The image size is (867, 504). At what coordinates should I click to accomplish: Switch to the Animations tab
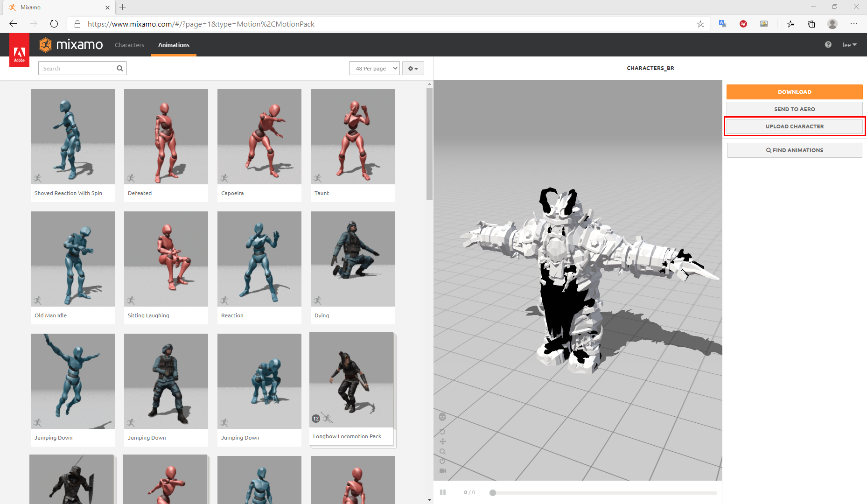174,45
